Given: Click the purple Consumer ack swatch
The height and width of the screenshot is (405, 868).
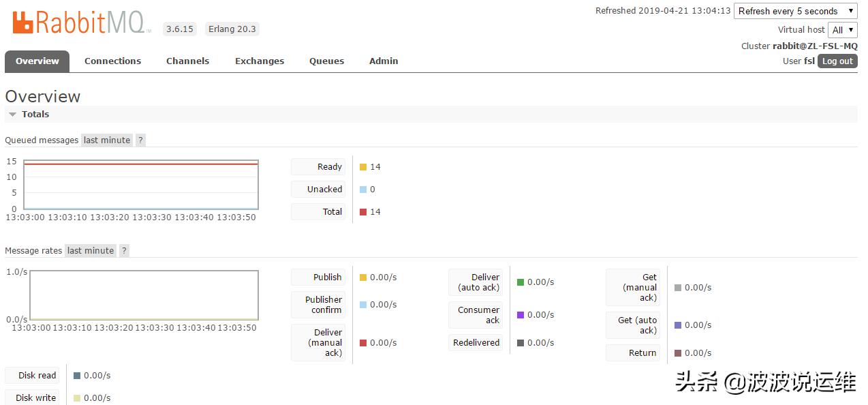Looking at the screenshot, I should [x=521, y=315].
